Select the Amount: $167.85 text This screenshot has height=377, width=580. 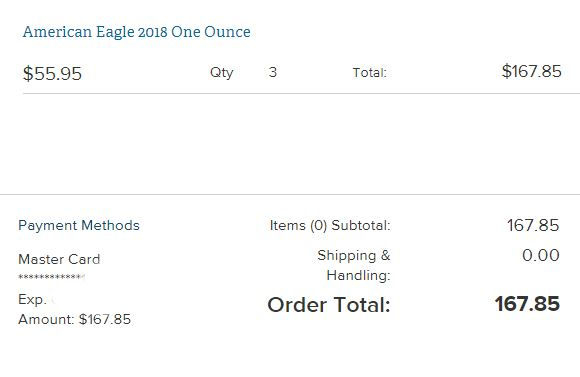click(74, 319)
